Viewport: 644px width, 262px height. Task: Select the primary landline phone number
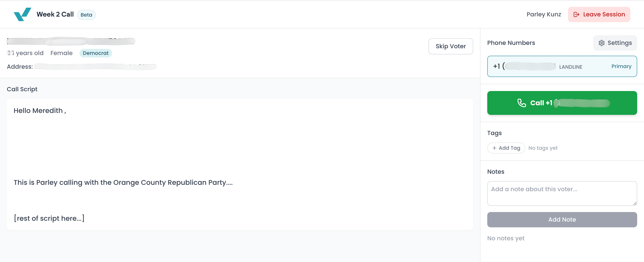coord(562,66)
